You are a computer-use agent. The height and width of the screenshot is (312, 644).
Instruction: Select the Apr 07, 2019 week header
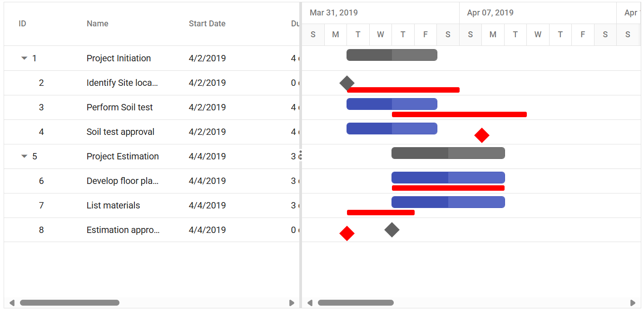pyautogui.click(x=538, y=13)
